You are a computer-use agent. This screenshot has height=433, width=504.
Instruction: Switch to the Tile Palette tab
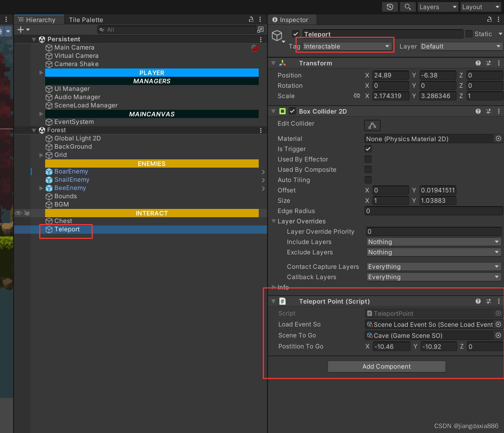coord(86,20)
